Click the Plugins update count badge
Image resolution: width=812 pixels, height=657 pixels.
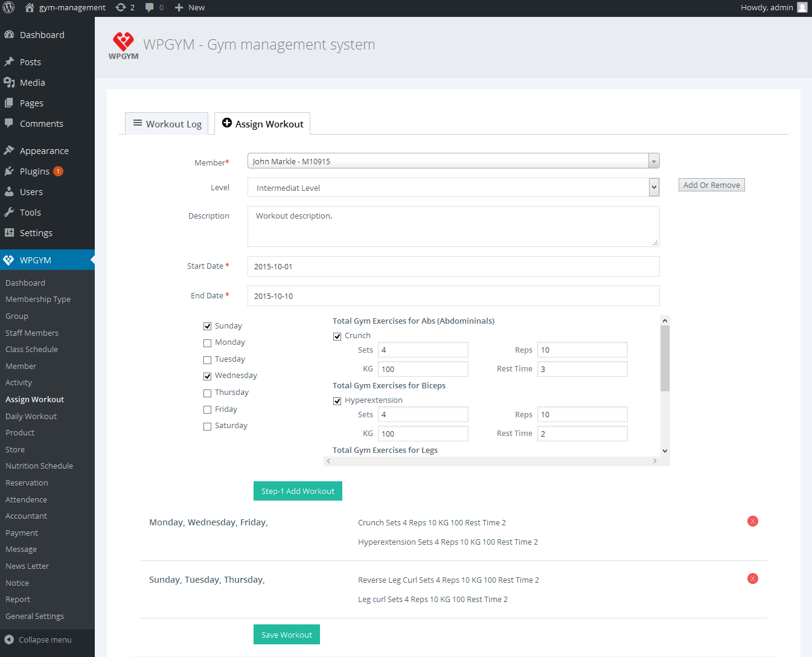[x=58, y=171]
